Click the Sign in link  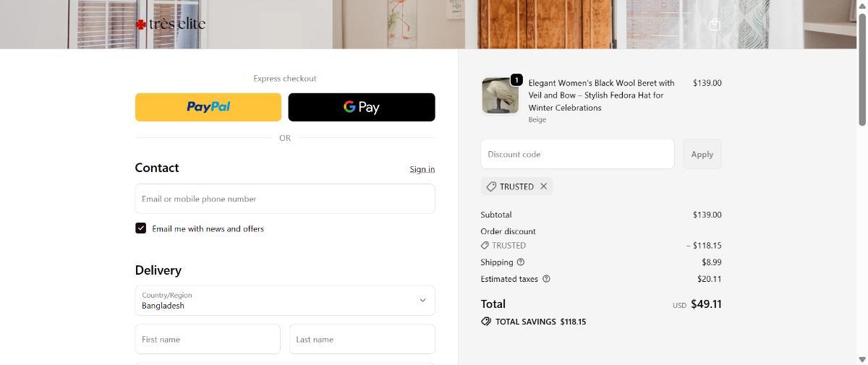click(x=422, y=169)
